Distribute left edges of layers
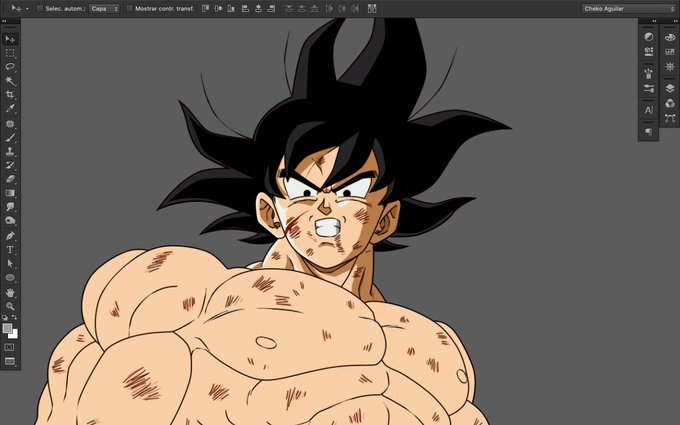This screenshot has height=425, width=680. click(329, 8)
